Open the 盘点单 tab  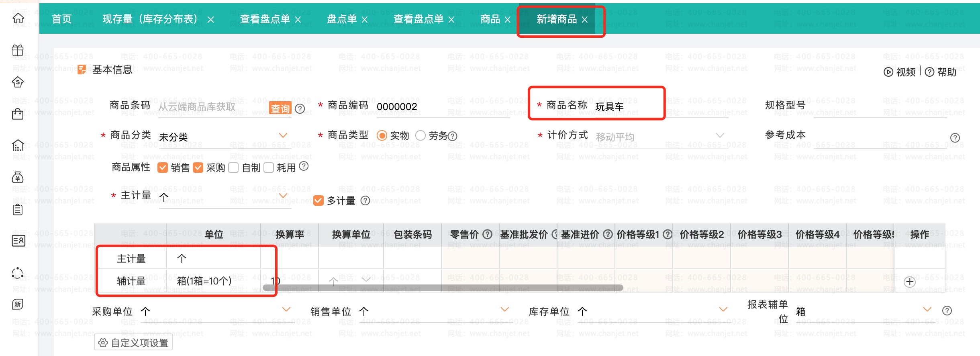tap(342, 19)
